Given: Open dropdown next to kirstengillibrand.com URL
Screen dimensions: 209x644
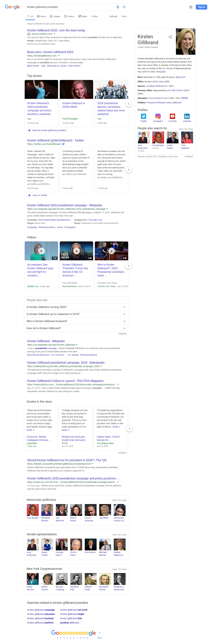Looking at the screenshot, I should 59,56.
